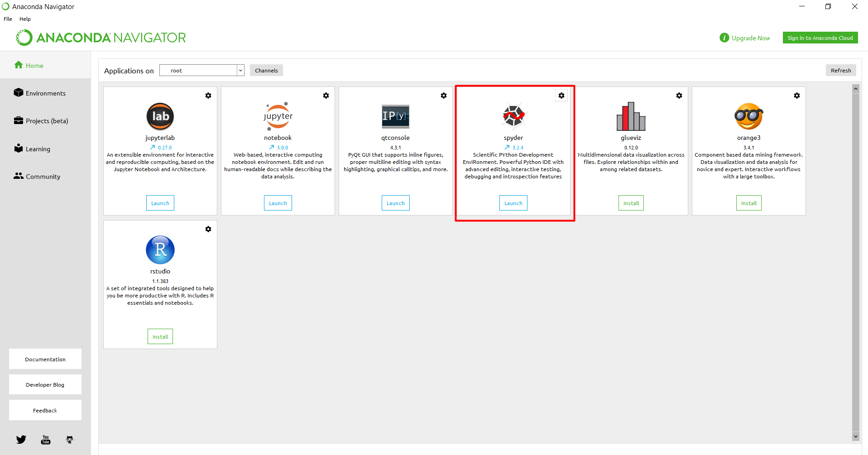The height and width of the screenshot is (455, 868).
Task: Click the spyder 3.2.4 version update link
Action: click(x=514, y=148)
